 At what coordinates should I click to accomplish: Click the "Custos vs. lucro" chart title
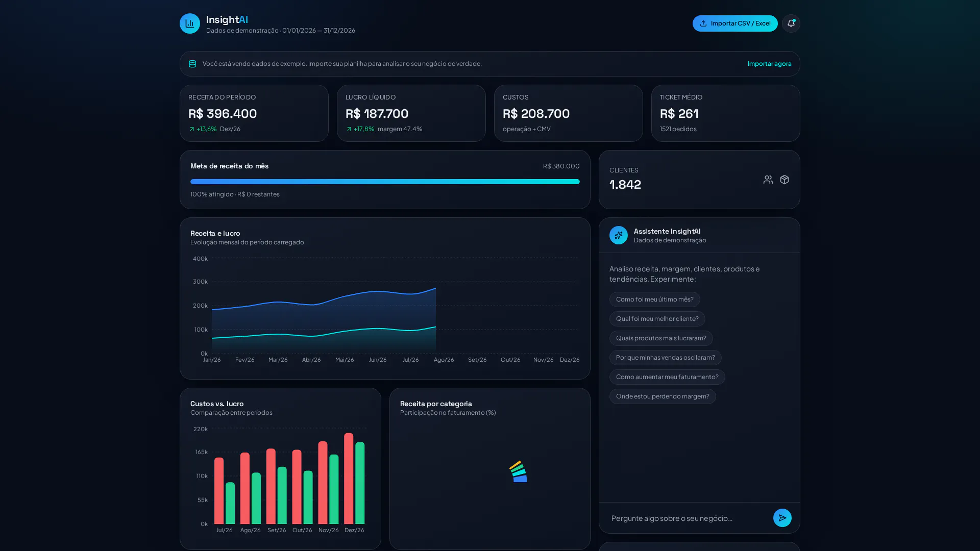pos(217,404)
